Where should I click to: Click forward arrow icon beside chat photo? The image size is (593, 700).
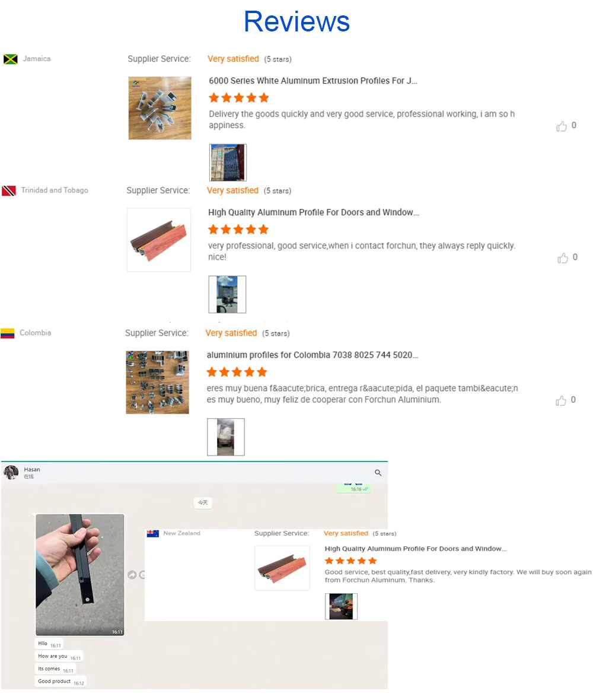pos(132,575)
